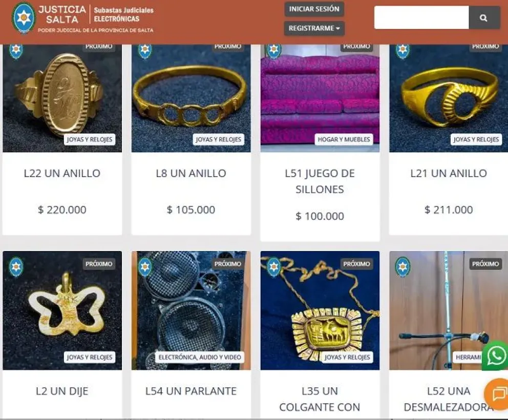This screenshot has height=420, width=508.
Task: Click the emblem badge on L54 parlante image
Action: pyautogui.click(x=145, y=267)
